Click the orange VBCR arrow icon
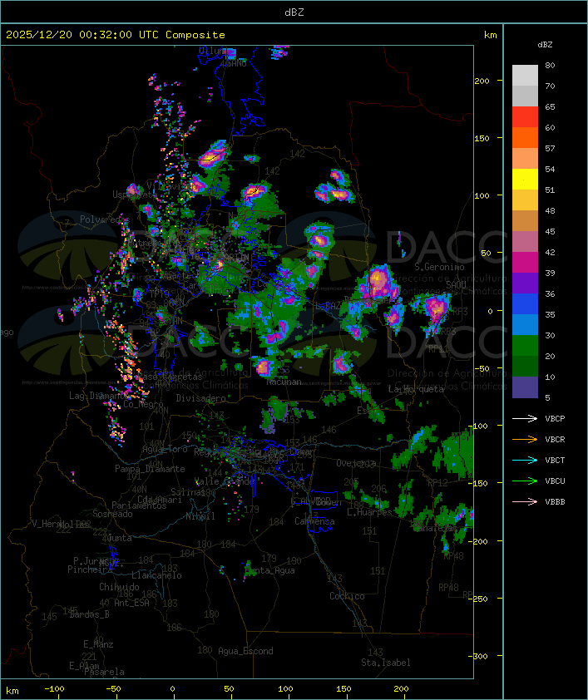Viewport: 588px width, 700px height. click(x=525, y=439)
